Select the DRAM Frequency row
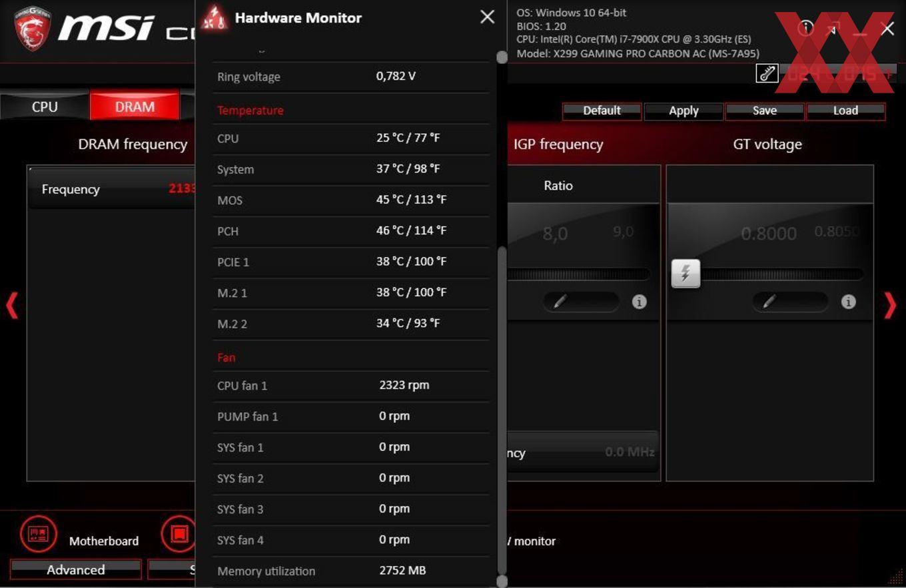 click(111, 189)
